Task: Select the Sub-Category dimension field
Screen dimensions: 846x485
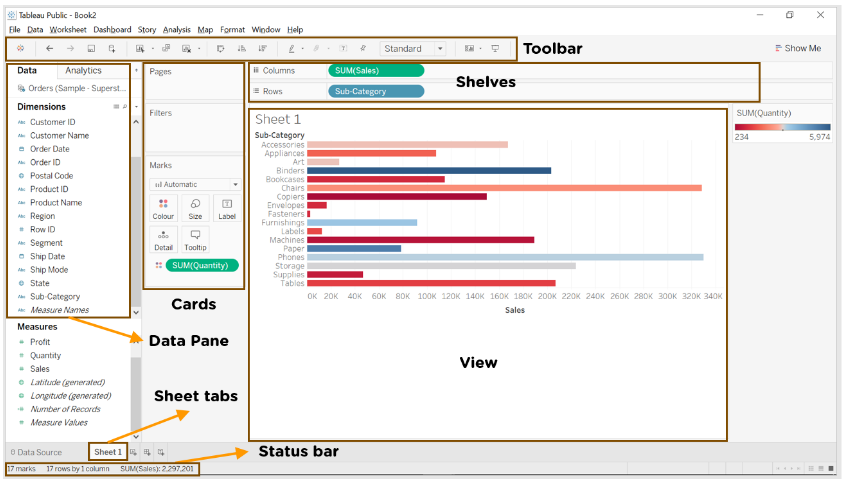Action: [55, 296]
